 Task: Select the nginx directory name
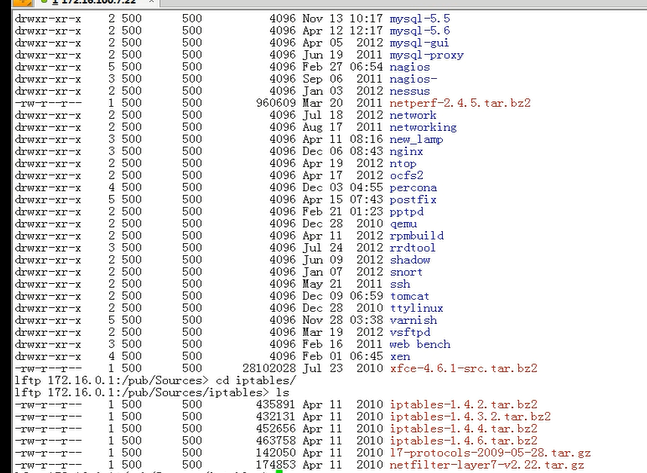[x=406, y=151]
